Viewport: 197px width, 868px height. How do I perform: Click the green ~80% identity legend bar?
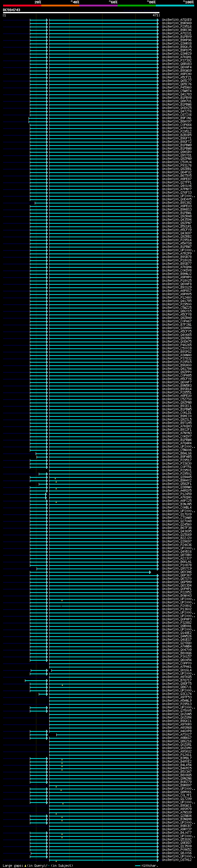(x=137, y=6)
